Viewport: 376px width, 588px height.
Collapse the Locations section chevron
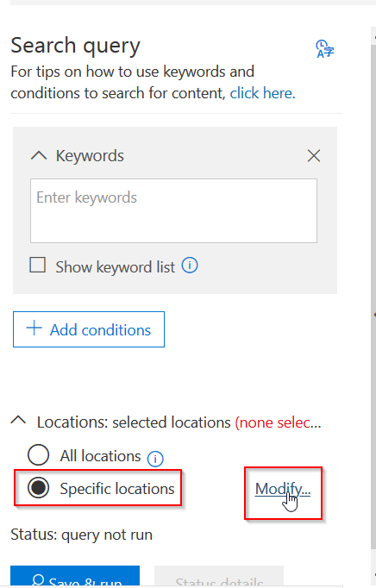[18, 420]
